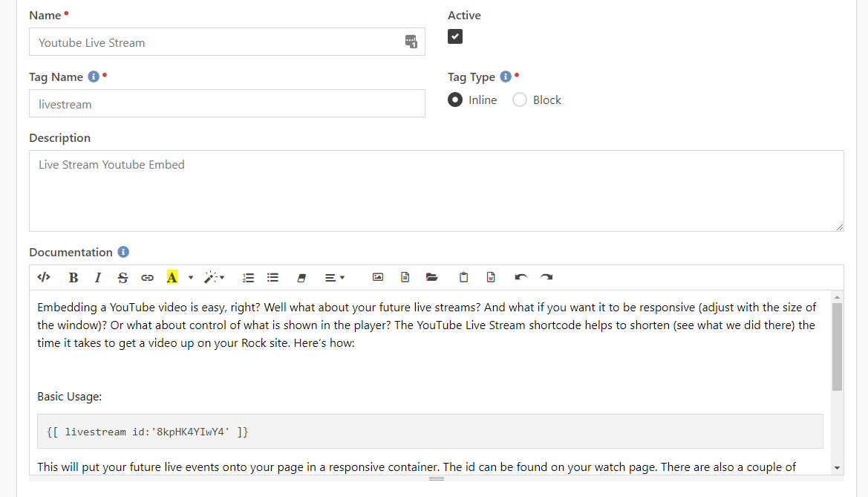Show Tag Name help info icon
This screenshot has width=868, height=497.
(94, 77)
